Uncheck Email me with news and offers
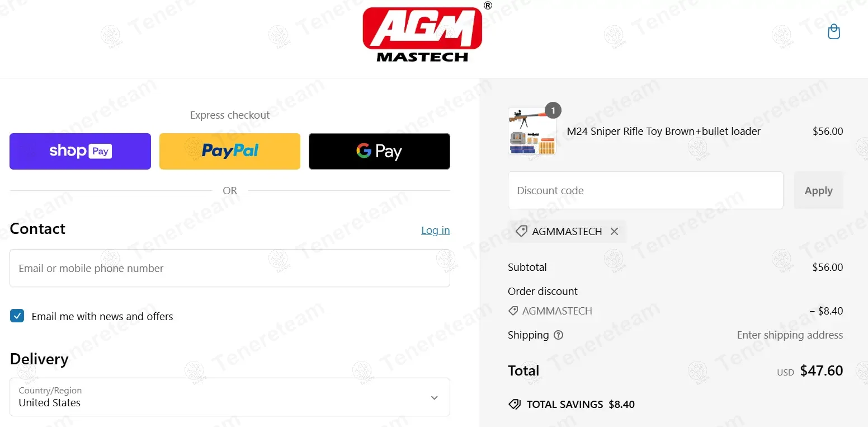This screenshot has width=868, height=427. 17,316
